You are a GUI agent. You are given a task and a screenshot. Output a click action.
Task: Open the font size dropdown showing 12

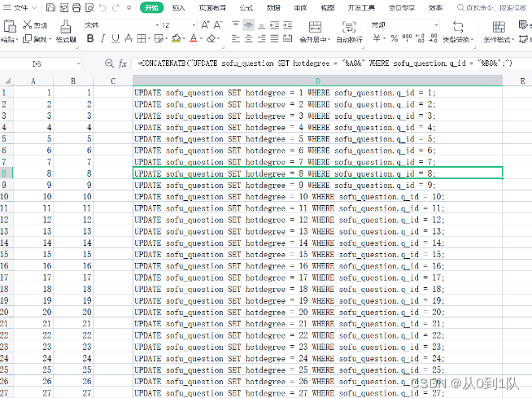pyautogui.click(x=194, y=25)
